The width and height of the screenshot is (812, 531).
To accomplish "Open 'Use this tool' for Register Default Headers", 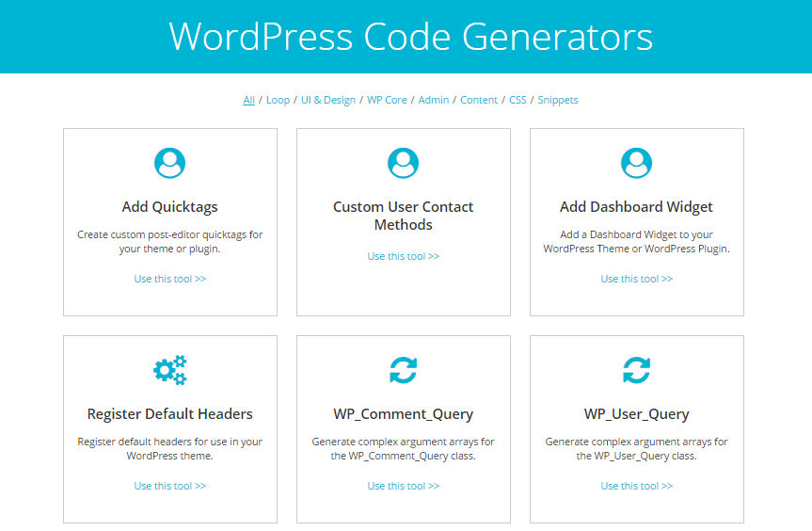I will coord(170,486).
